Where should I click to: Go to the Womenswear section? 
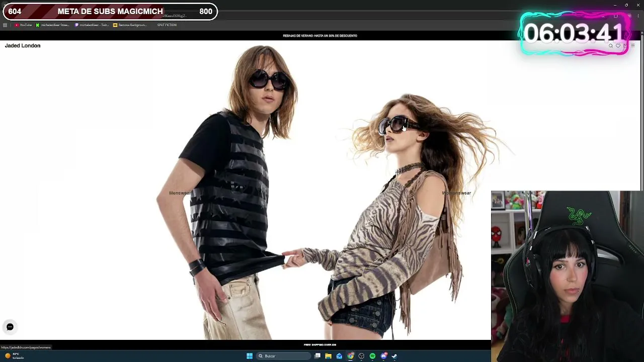(x=456, y=193)
